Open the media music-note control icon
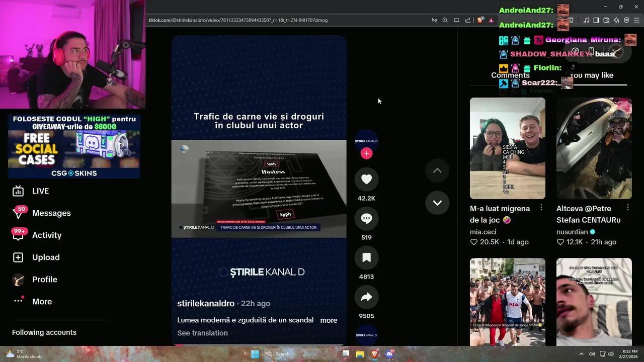Image resolution: width=644 pixels, height=362 pixels. [x=586, y=20]
